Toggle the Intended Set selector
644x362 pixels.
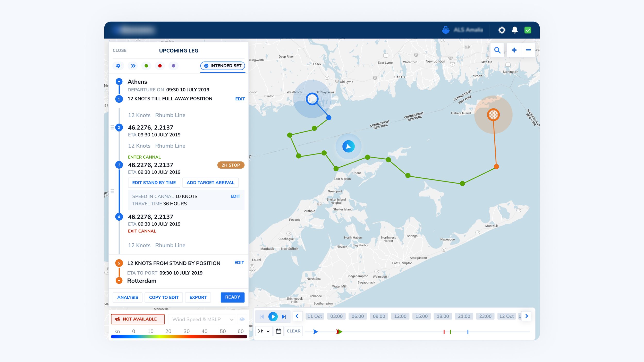[223, 66]
